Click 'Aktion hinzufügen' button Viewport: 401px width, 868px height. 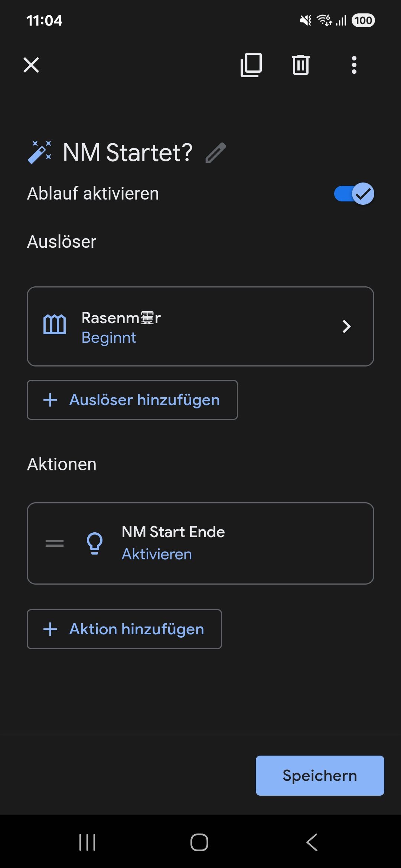pyautogui.click(x=124, y=629)
